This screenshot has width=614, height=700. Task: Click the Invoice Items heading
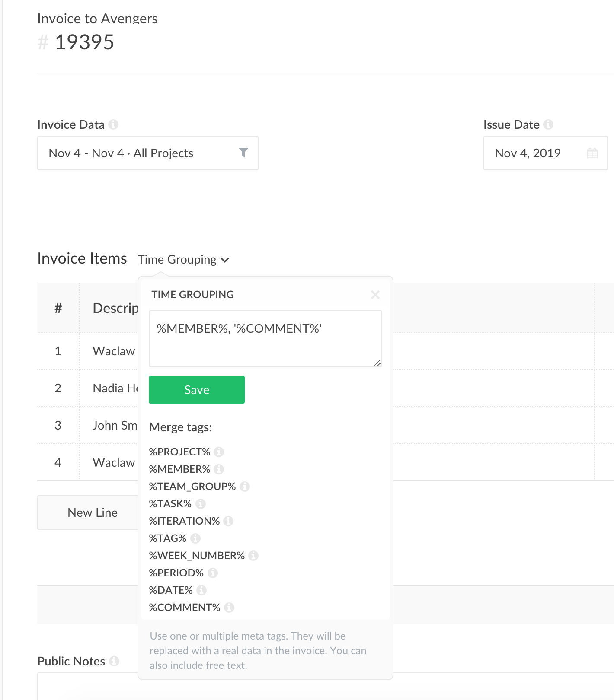tap(82, 258)
